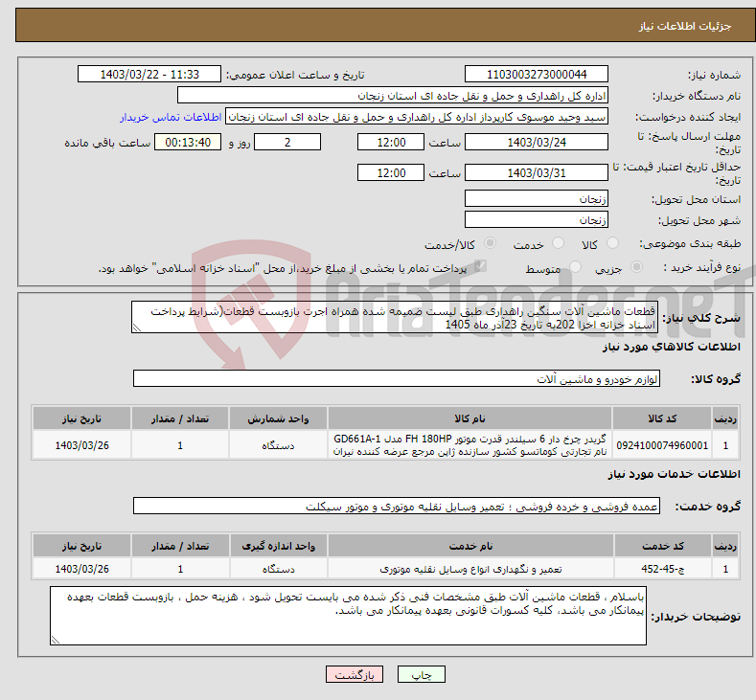Viewport: 756px width, 700px height.
Task: Click the بازگشت (back) button
Action: coord(355,674)
